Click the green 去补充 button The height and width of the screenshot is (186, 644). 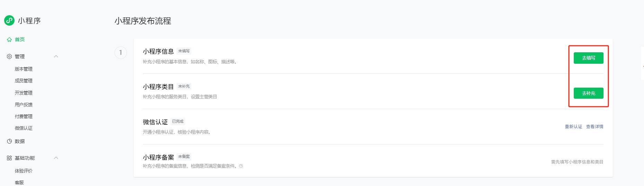pyautogui.click(x=588, y=93)
